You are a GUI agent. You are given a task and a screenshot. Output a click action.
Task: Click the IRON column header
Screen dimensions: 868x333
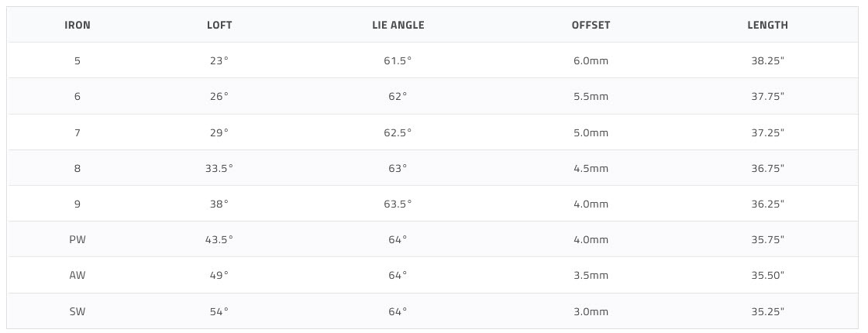pos(77,25)
